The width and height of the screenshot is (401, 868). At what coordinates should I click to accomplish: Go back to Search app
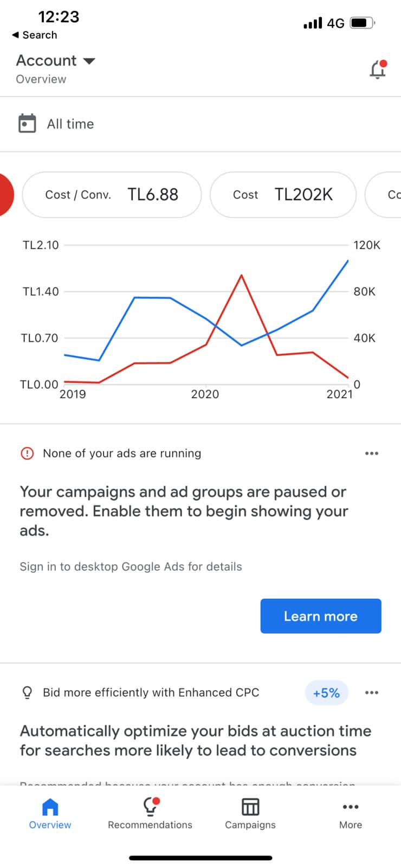[34, 35]
